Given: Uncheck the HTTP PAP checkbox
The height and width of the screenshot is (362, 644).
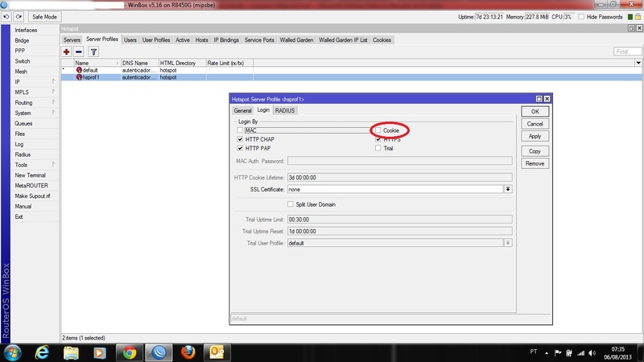Looking at the screenshot, I should [x=240, y=148].
